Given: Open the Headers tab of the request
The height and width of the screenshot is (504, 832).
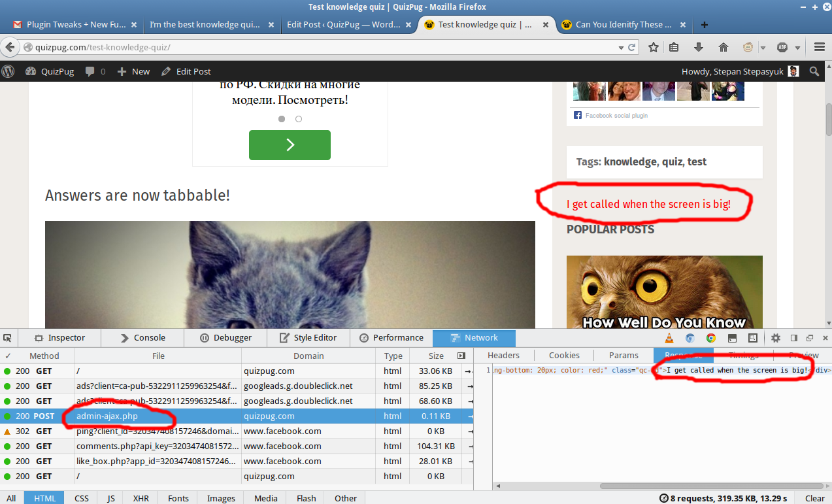Looking at the screenshot, I should (504, 356).
